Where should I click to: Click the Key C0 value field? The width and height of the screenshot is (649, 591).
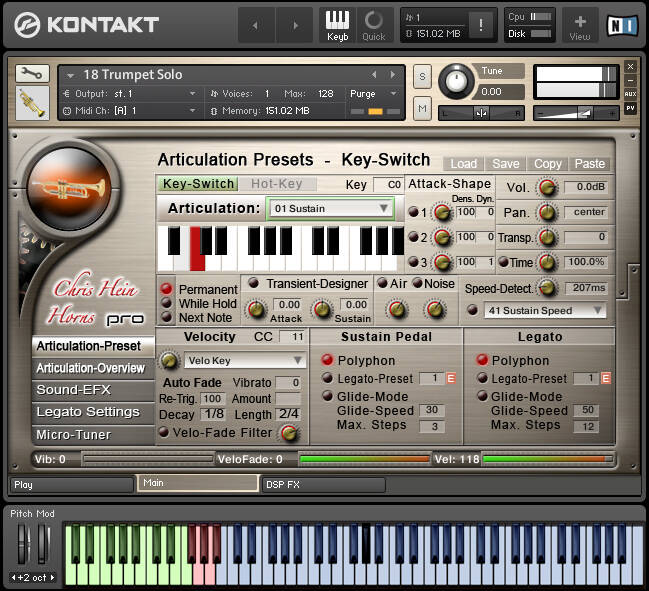(x=388, y=185)
